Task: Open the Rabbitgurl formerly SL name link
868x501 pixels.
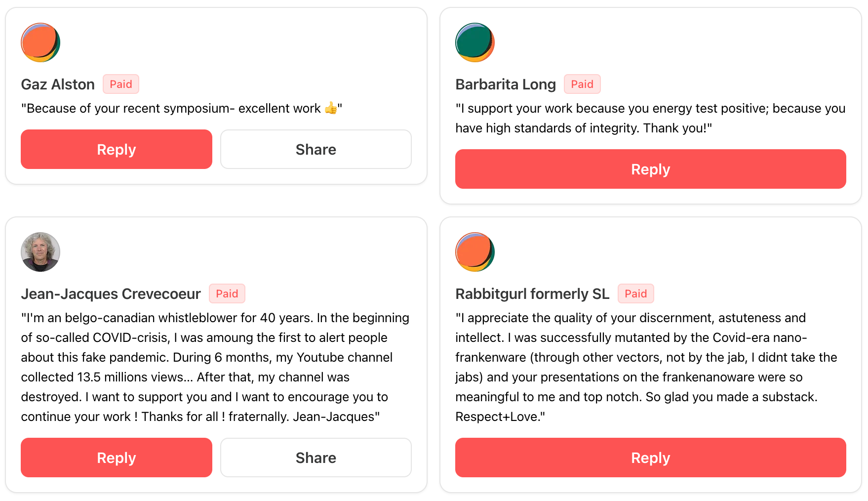Action: click(532, 294)
